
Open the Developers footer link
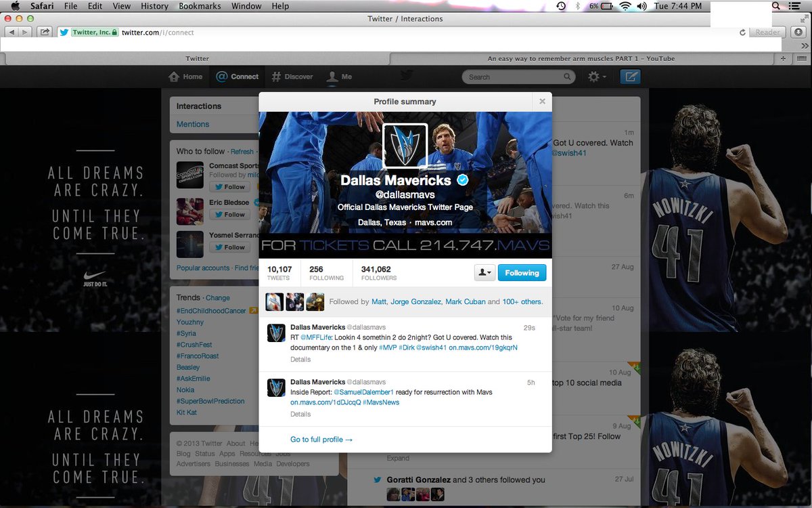[293, 464]
